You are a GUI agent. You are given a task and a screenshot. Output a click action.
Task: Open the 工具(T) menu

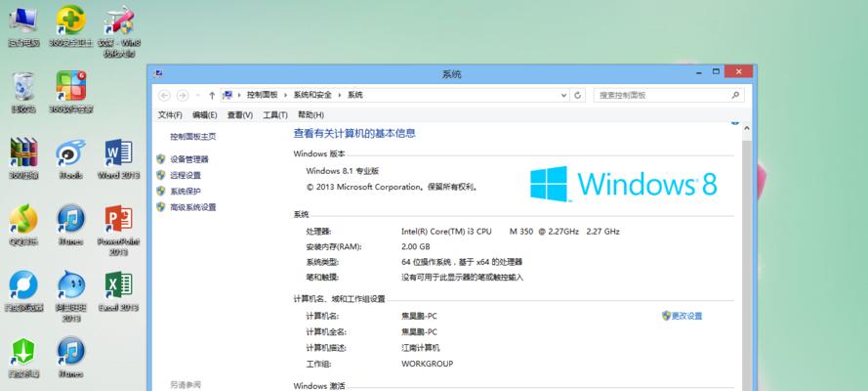[x=275, y=115]
